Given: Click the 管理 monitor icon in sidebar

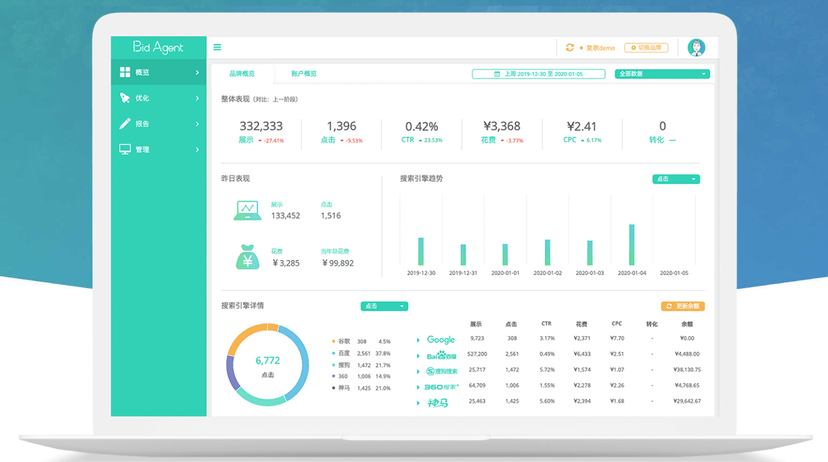Looking at the screenshot, I should coord(125,149).
